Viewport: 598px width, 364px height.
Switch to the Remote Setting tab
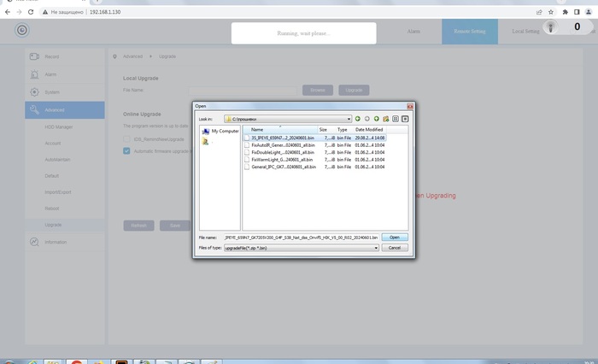[468, 31]
